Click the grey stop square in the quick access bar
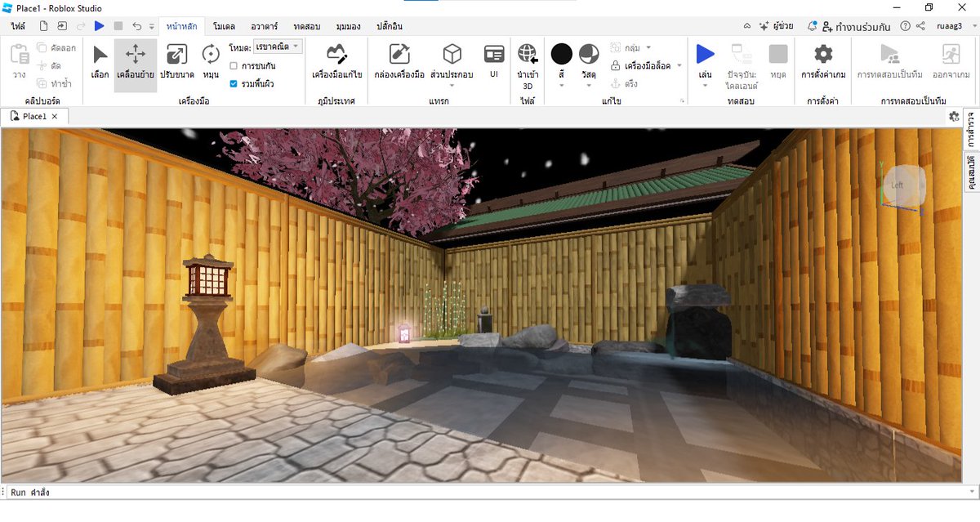980x522 pixels. (118, 26)
